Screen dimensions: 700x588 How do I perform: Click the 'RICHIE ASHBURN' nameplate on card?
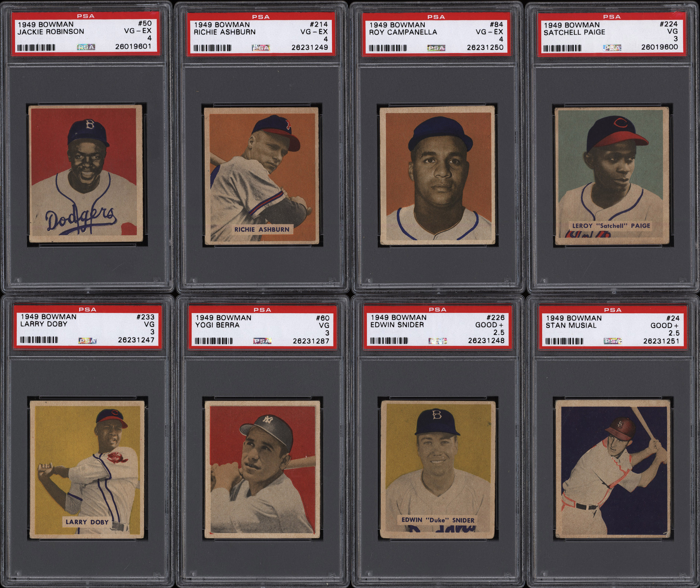262,229
